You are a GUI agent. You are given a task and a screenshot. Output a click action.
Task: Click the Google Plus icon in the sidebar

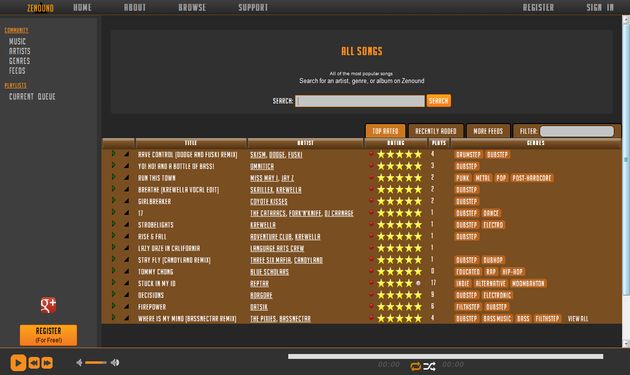[48, 305]
